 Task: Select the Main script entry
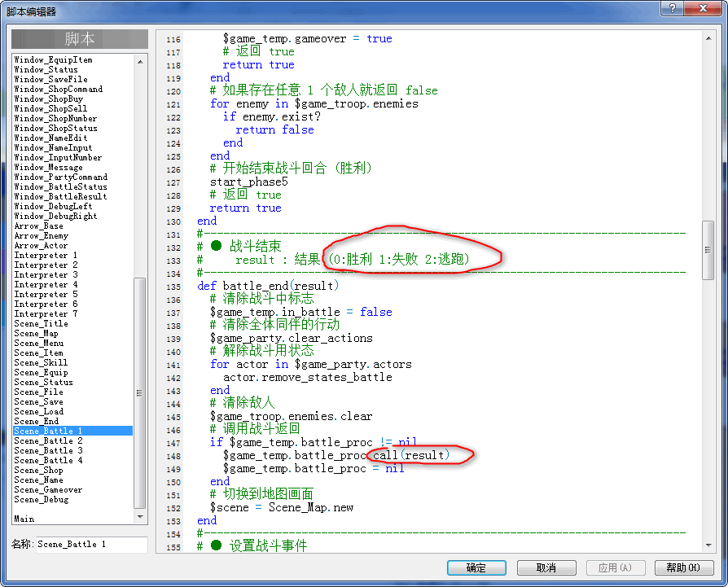24,519
